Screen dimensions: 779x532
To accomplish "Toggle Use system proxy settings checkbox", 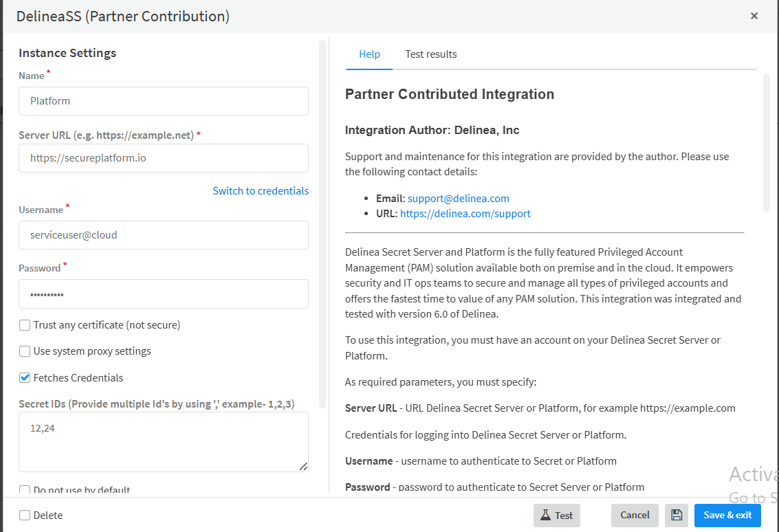I will [x=25, y=351].
